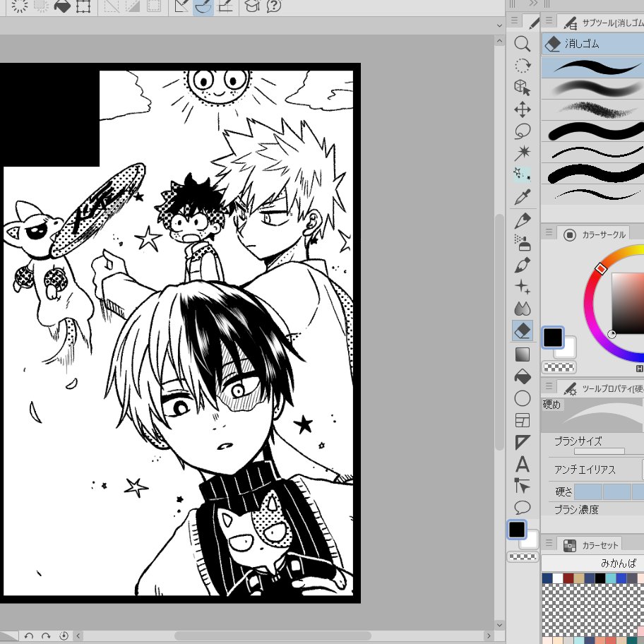This screenshot has width=644, height=644.
Task: Select the first hard eraser stroke
Action: [x=592, y=67]
